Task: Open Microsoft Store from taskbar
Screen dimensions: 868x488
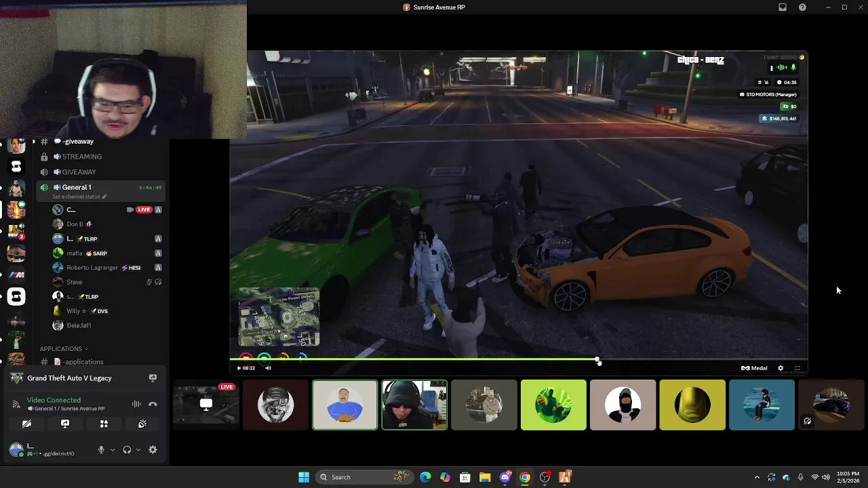Action: tap(465, 477)
